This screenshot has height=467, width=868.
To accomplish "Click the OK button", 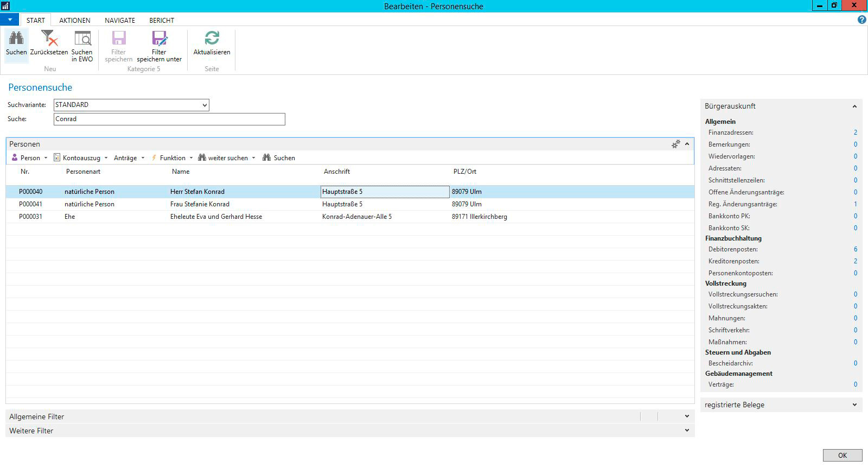I will [x=842, y=455].
